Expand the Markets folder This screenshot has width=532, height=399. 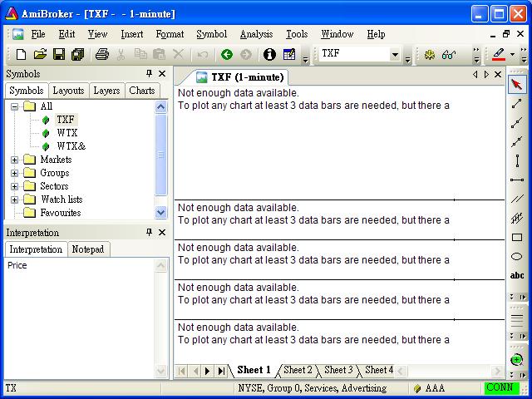point(15,160)
